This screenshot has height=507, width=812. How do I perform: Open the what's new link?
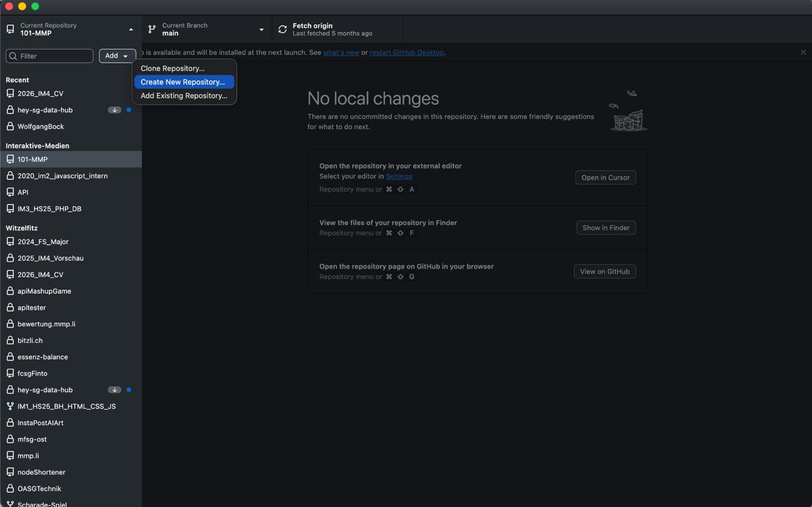pyautogui.click(x=341, y=52)
